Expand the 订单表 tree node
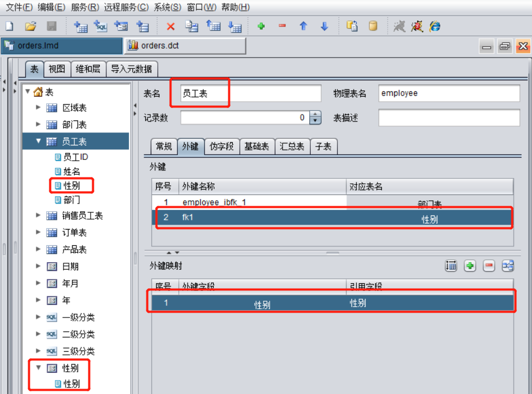532x394 pixels. (38, 232)
